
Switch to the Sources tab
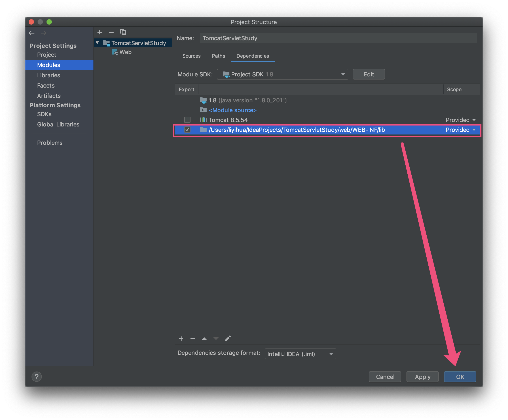[191, 56]
